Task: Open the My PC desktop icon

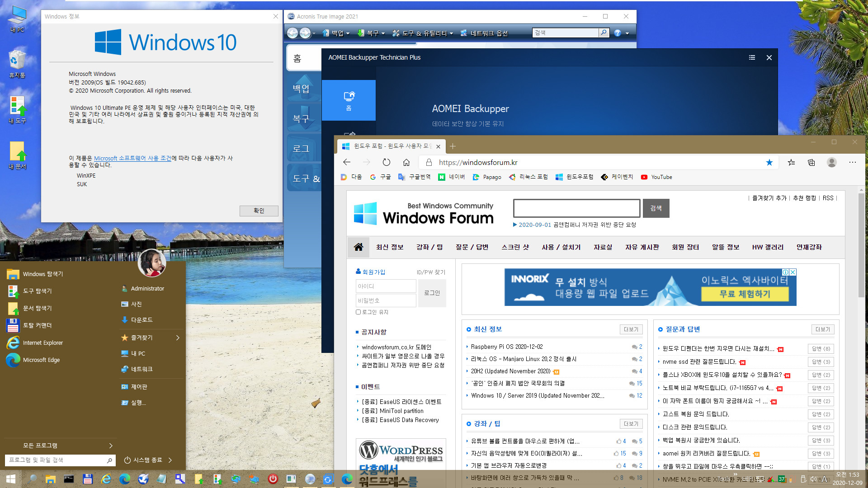Action: [x=17, y=19]
